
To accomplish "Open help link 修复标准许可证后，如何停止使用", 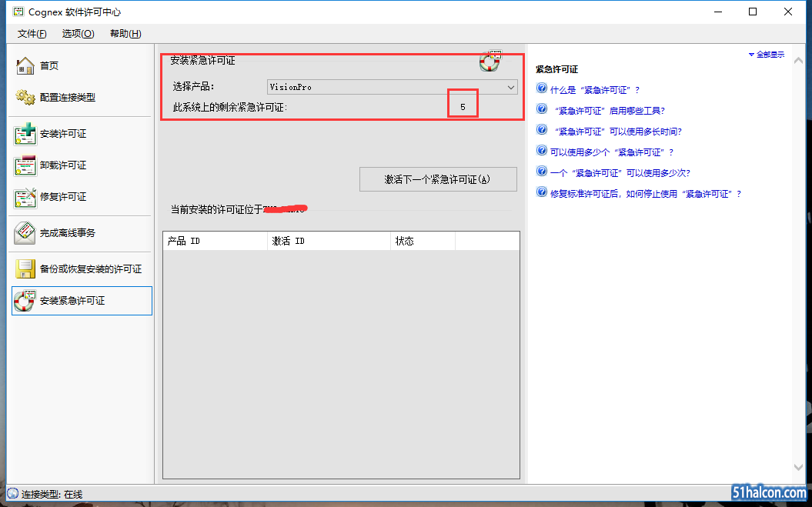I will (x=646, y=194).
